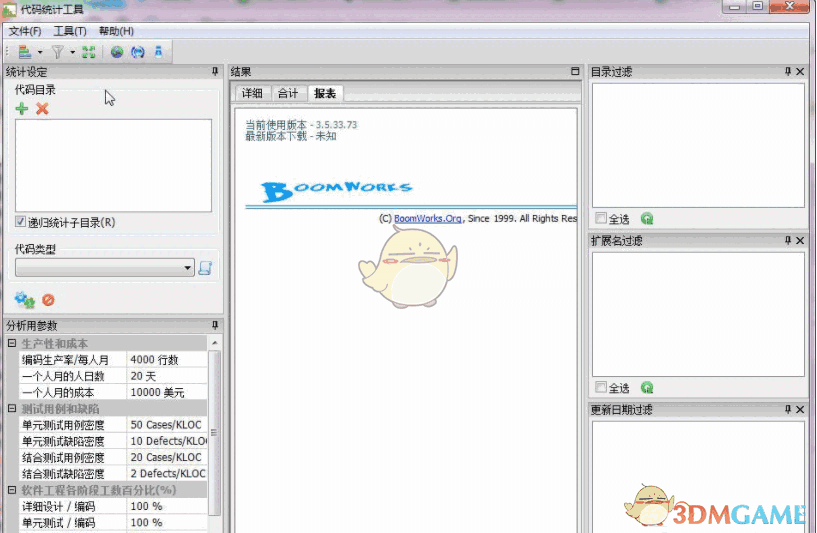Pin the 扩展名过滤 panel
This screenshot has height=533, width=817.
788,240
